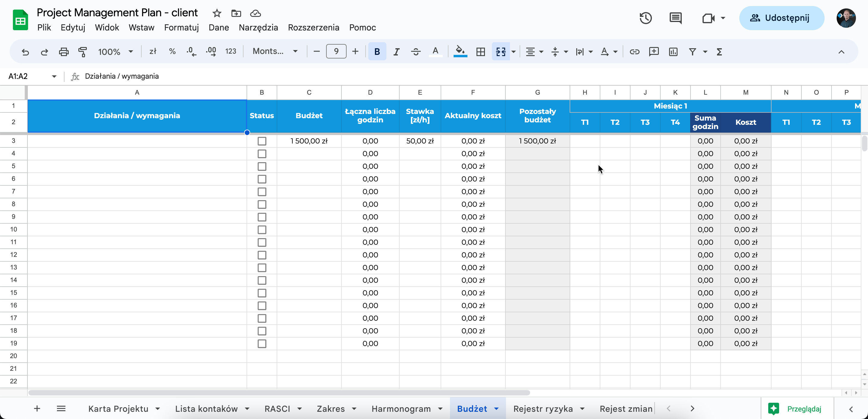Image resolution: width=868 pixels, height=419 pixels.
Task: Check the Status checkbox in row 3
Action: coord(262,141)
